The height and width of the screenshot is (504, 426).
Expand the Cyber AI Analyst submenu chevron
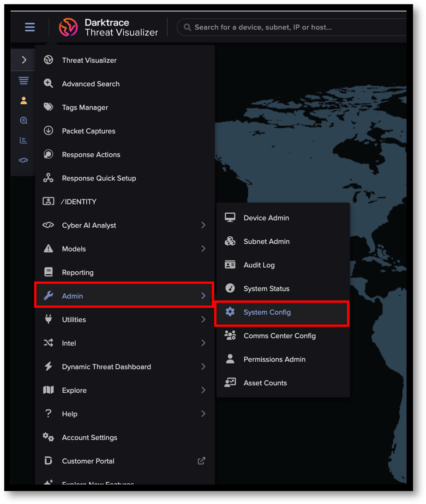[x=203, y=225]
